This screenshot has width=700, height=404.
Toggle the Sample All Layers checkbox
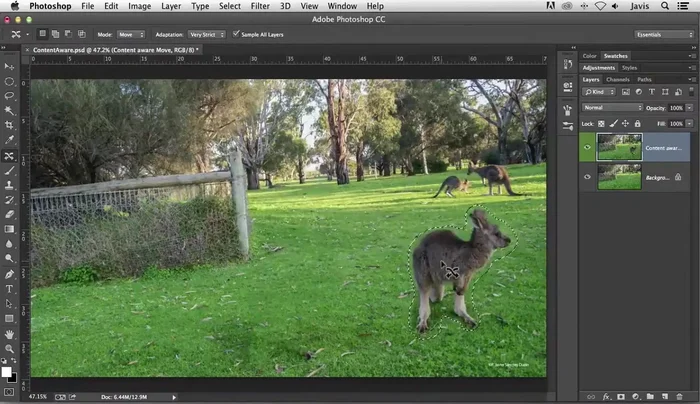coord(236,33)
